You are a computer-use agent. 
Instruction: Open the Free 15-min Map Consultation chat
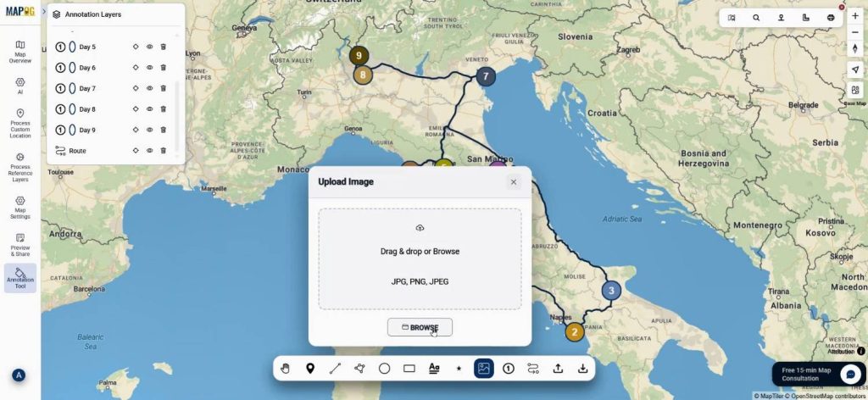[x=819, y=375]
